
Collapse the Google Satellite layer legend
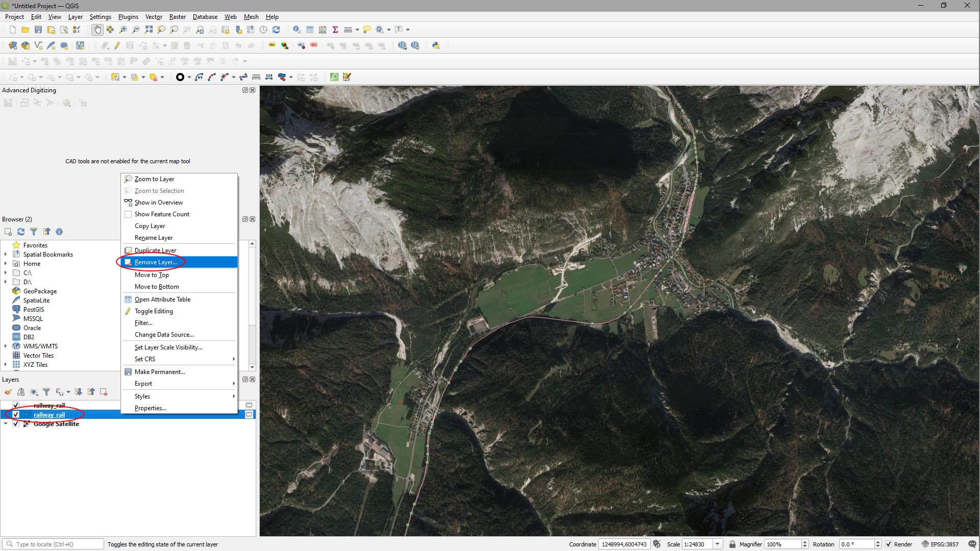6,424
